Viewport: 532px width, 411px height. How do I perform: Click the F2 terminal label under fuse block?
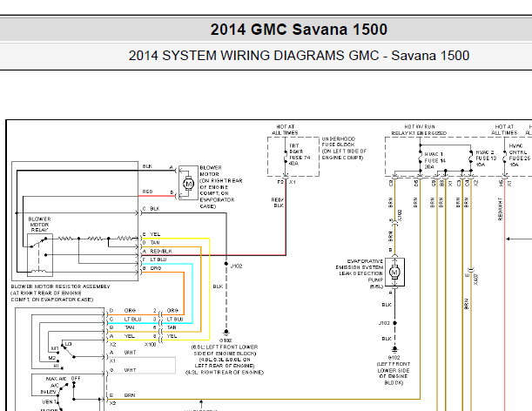coord(280,182)
